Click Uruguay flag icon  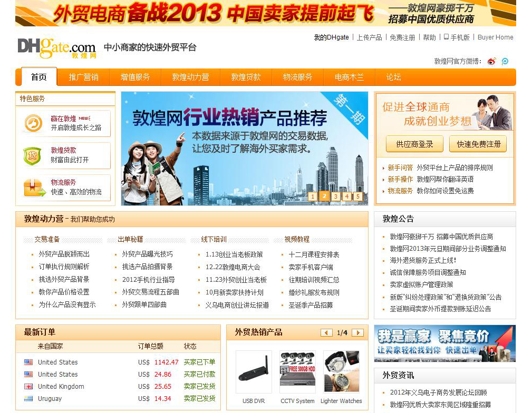[x=28, y=399]
